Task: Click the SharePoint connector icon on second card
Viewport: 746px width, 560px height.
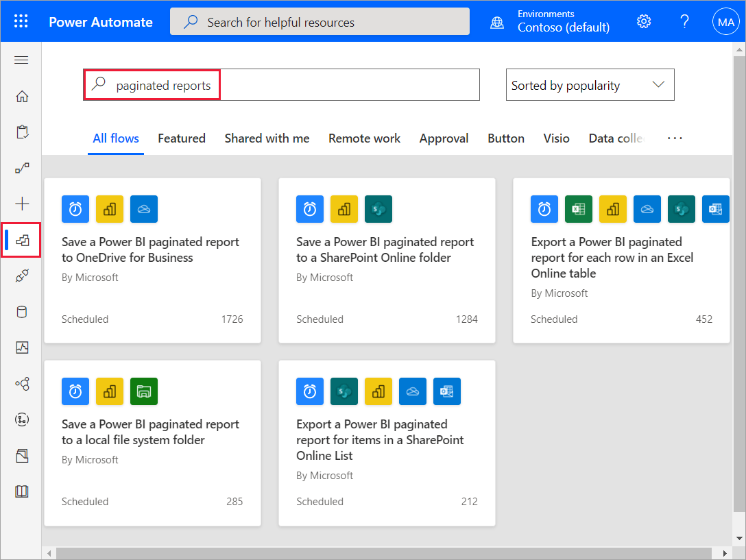Action: pos(378,209)
